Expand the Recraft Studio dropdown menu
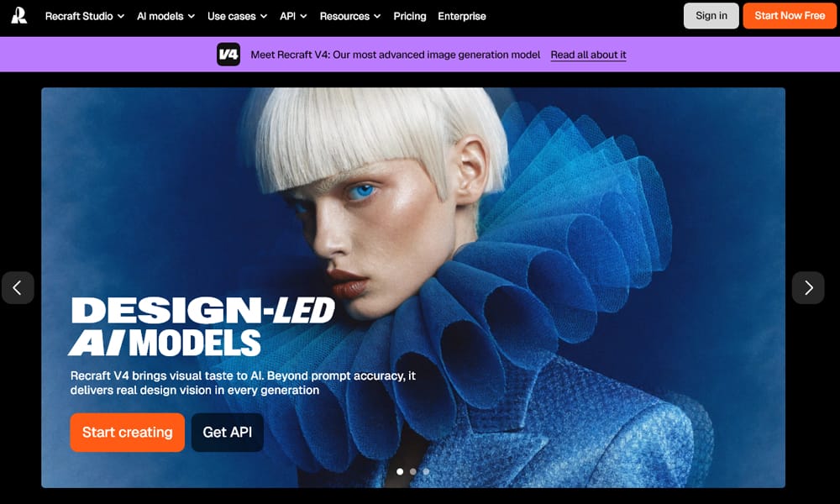 coord(85,16)
